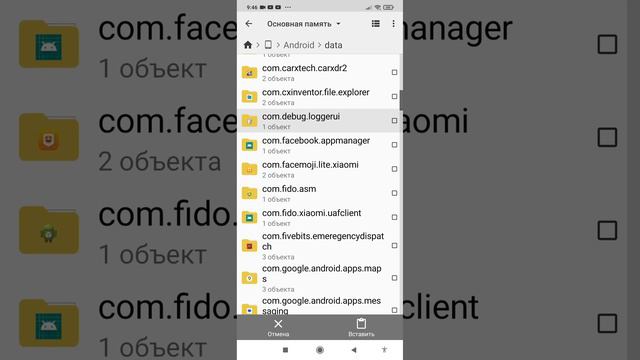
Task: Tap the accessibility icon in navigation bar
Action: point(384,350)
